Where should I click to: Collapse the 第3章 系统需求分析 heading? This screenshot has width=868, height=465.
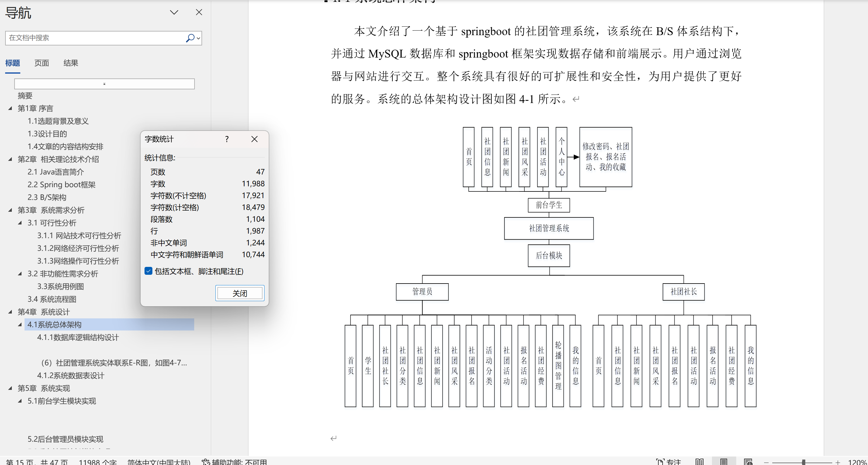tap(10, 210)
